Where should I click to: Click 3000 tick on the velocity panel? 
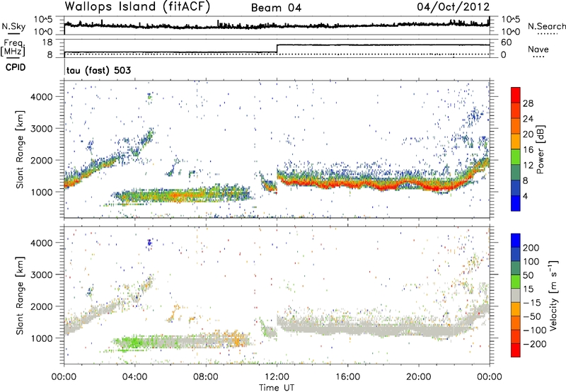[41, 275]
